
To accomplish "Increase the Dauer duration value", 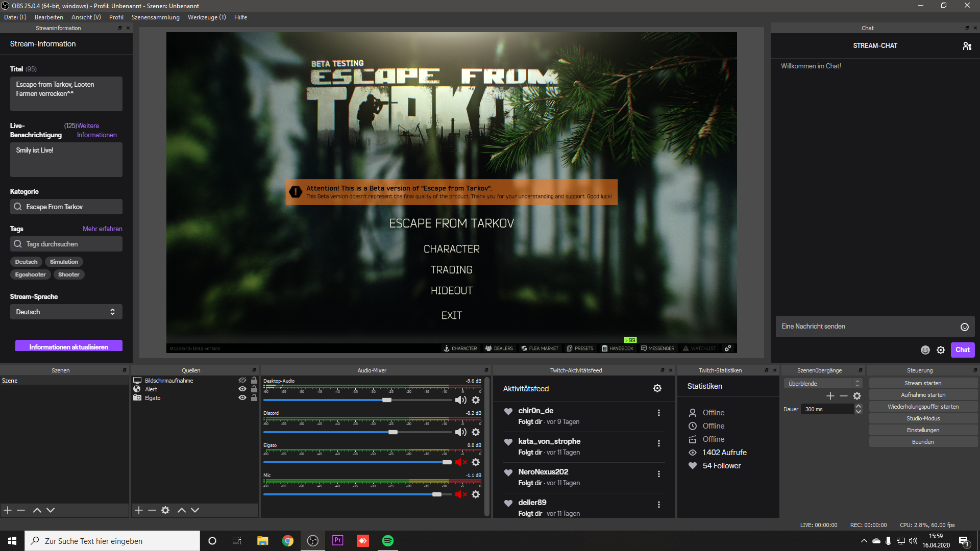I will point(858,407).
